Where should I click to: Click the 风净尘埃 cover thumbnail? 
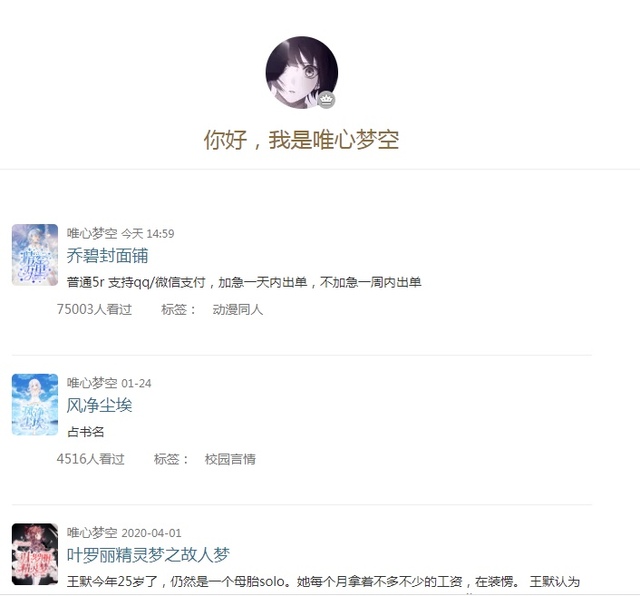point(35,405)
